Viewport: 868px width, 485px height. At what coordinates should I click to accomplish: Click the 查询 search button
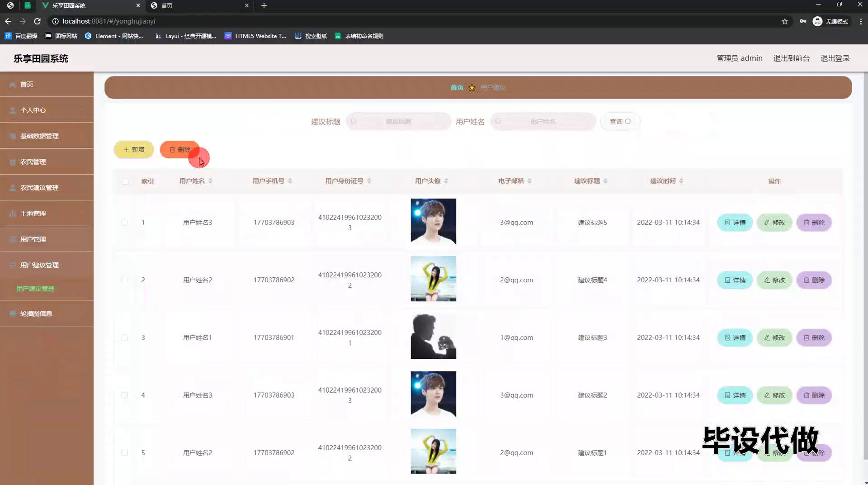tap(620, 121)
